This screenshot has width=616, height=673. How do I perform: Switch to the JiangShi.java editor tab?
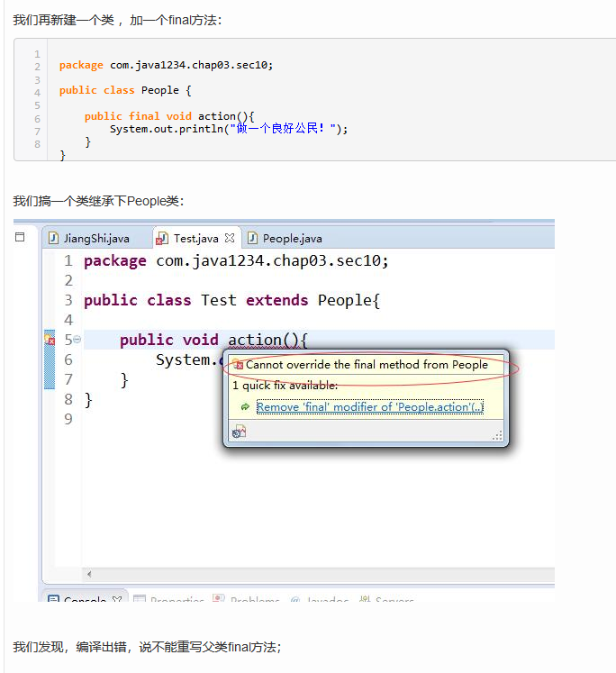click(96, 238)
